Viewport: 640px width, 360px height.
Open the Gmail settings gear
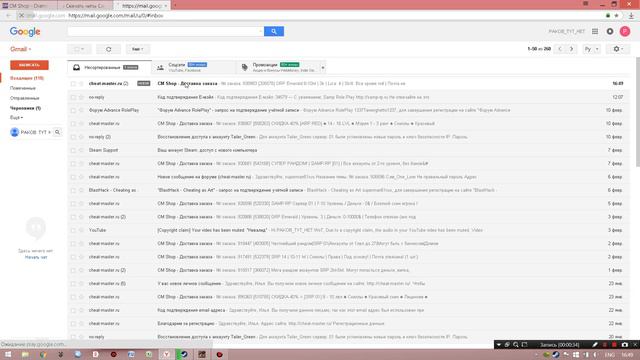[618, 49]
